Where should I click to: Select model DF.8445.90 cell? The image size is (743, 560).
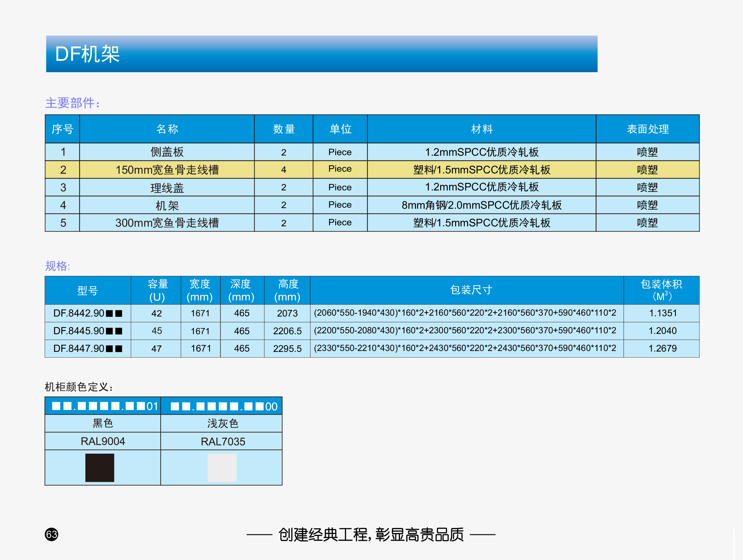pyautogui.click(x=88, y=331)
